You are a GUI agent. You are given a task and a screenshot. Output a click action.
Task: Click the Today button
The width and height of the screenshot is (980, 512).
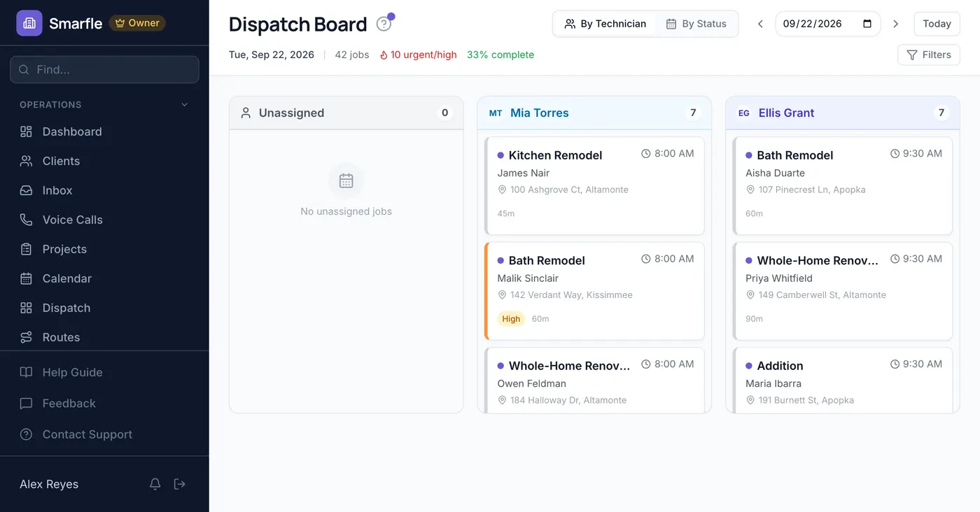pos(937,24)
